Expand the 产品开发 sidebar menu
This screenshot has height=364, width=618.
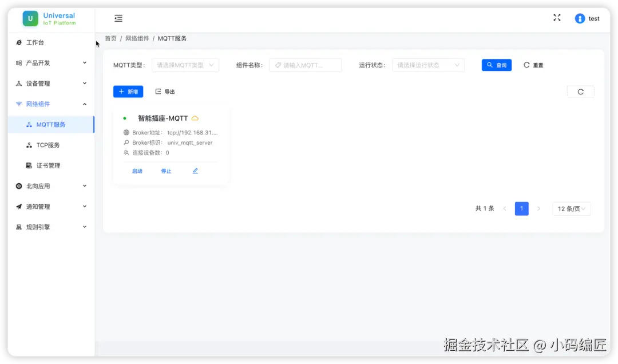click(x=51, y=63)
